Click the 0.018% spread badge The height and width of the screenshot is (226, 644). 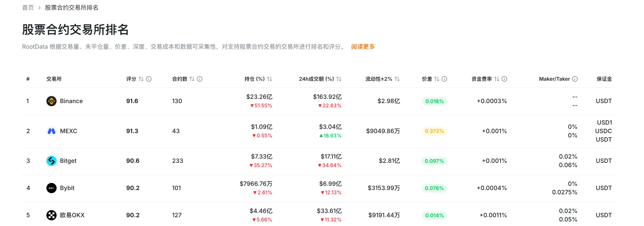pos(434,101)
